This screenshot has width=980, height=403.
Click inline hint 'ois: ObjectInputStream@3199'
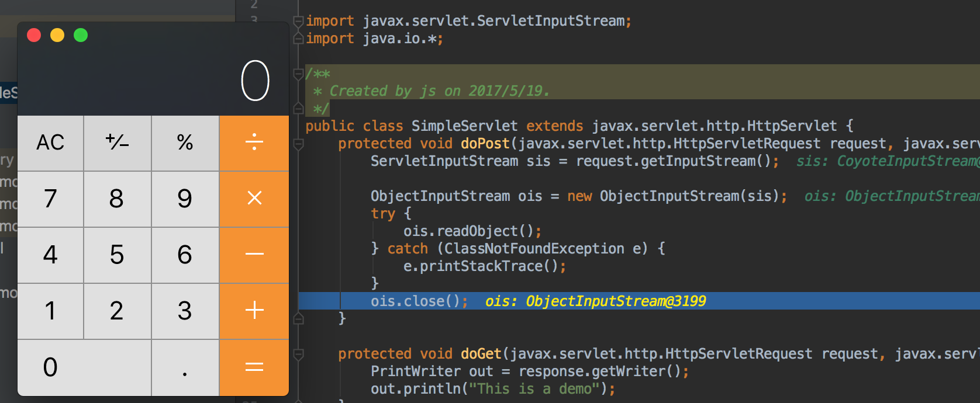pos(596,301)
